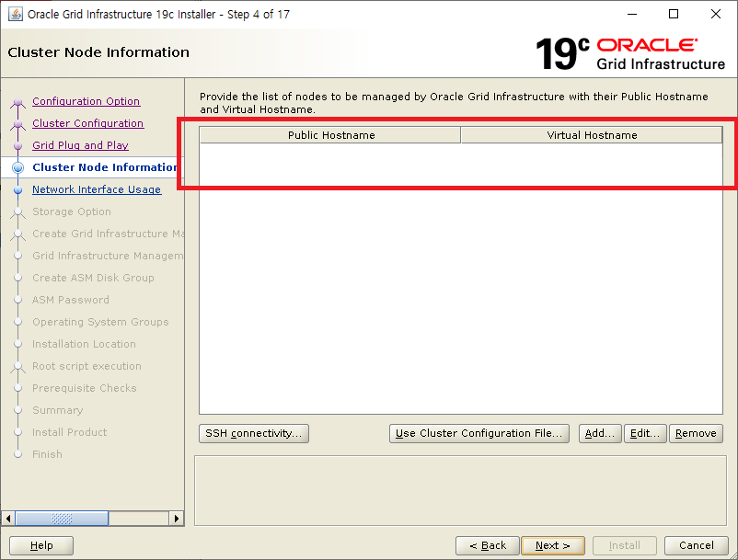738x560 pixels.
Task: Click the Storage Option step marker icon
Action: coord(17,212)
